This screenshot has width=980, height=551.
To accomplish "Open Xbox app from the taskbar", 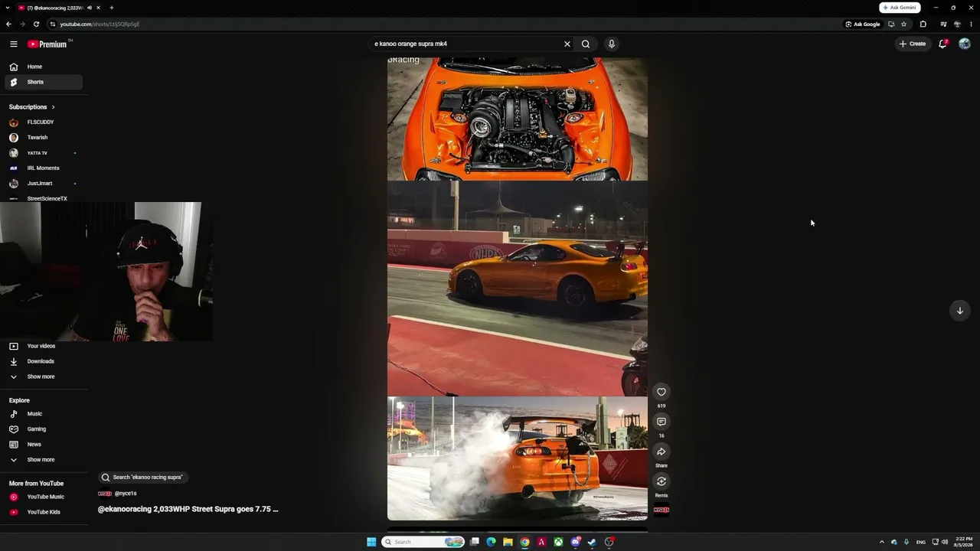I will (x=559, y=542).
